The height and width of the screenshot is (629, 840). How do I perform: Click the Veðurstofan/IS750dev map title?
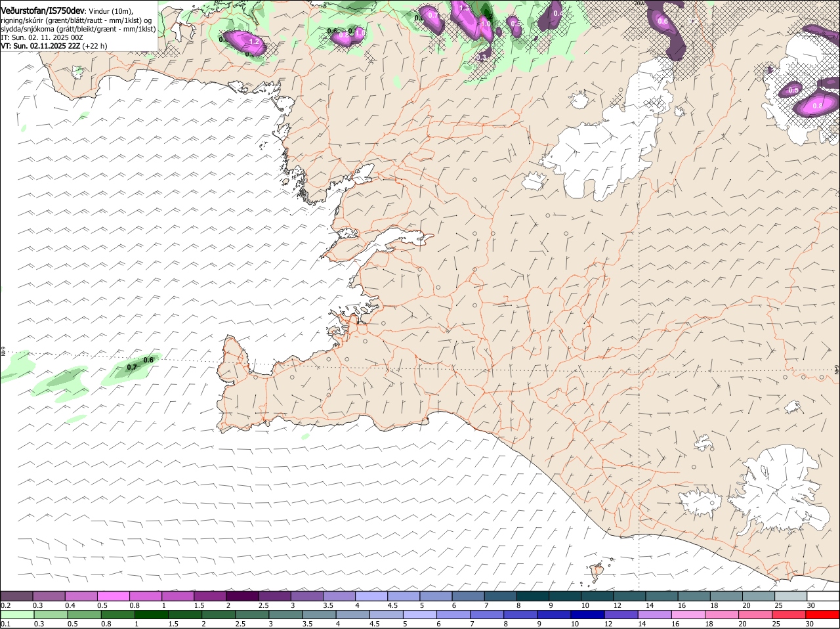(43, 11)
